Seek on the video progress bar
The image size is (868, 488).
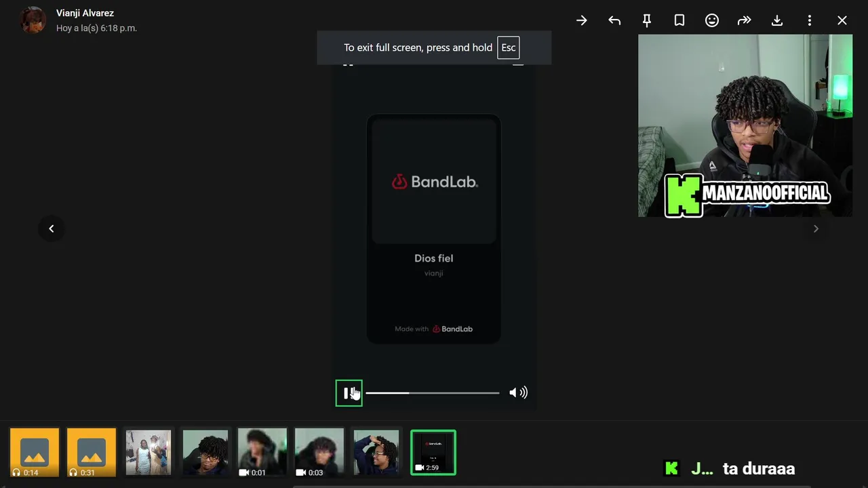(432, 393)
